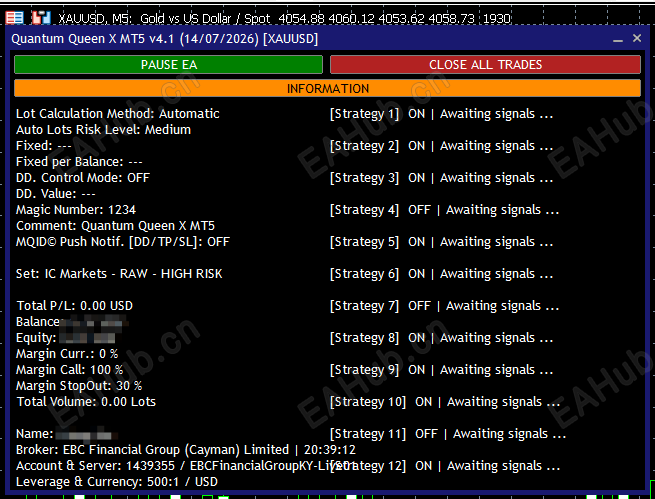Select the Strategy 12 status line
655x499 pixels.
coord(445,466)
